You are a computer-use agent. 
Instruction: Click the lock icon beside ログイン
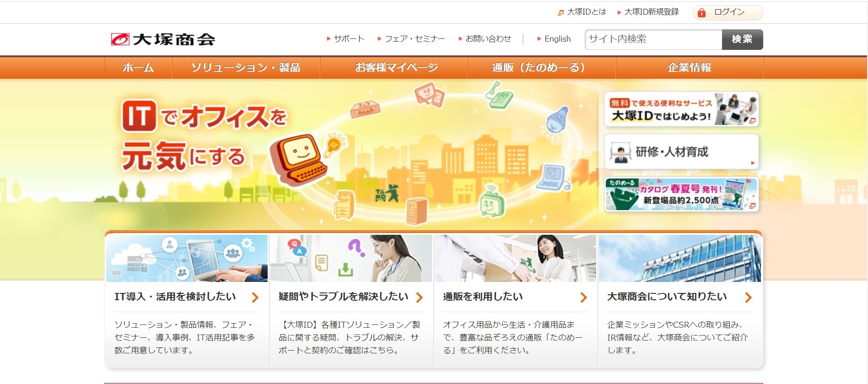(x=701, y=13)
